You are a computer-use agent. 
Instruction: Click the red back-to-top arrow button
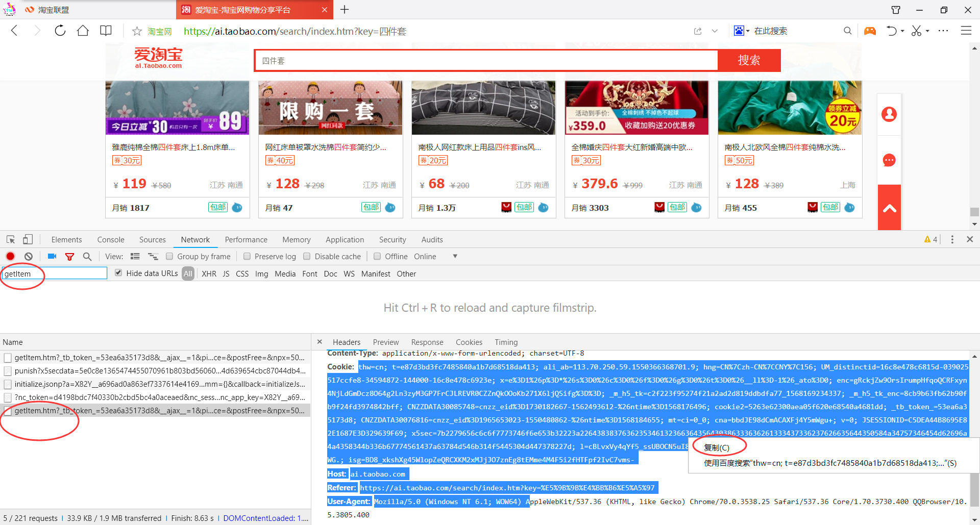pyautogui.click(x=889, y=208)
